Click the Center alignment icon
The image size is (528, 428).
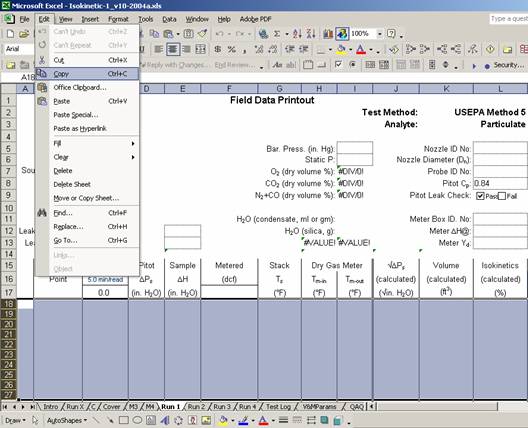click(172, 50)
